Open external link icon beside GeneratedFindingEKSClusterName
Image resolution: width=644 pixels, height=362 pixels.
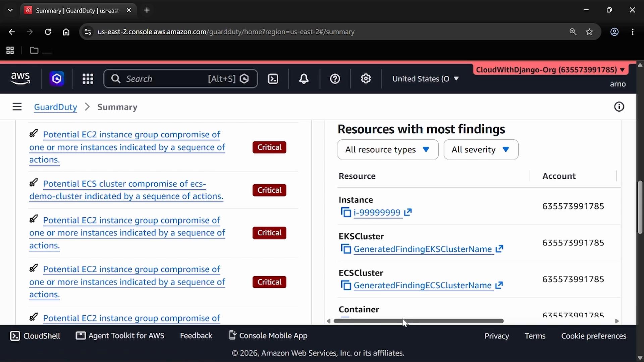pos(499,249)
